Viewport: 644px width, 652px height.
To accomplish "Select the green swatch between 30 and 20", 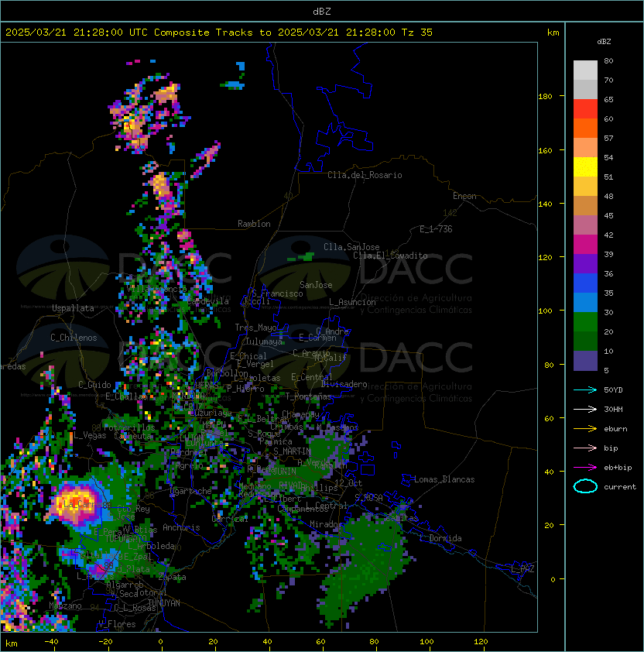I will pos(585,322).
